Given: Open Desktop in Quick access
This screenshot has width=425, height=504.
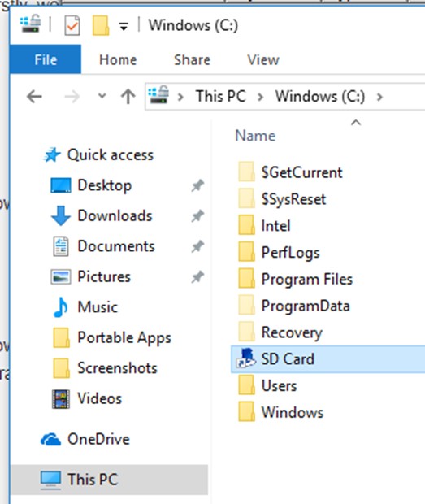Looking at the screenshot, I should click(x=105, y=185).
